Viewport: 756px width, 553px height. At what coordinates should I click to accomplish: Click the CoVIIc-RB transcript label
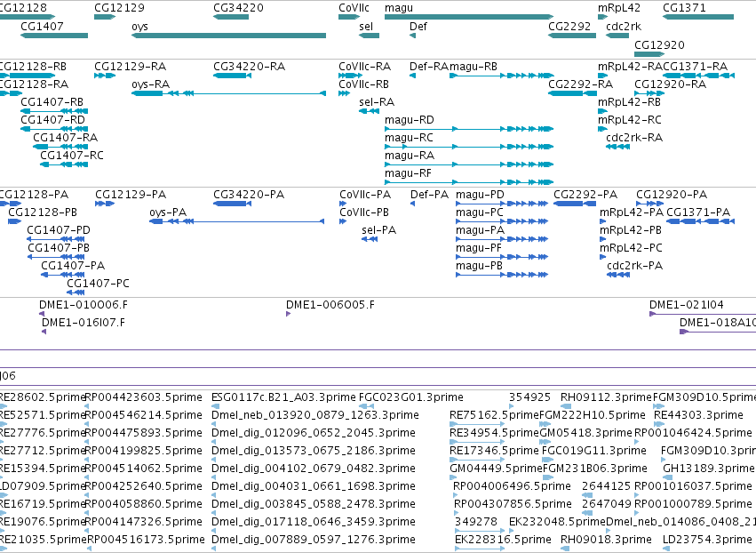click(x=363, y=84)
